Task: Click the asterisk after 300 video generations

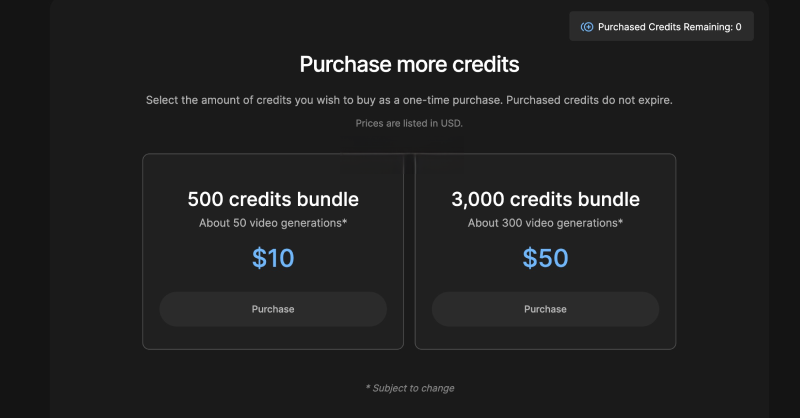Action: 620,221
